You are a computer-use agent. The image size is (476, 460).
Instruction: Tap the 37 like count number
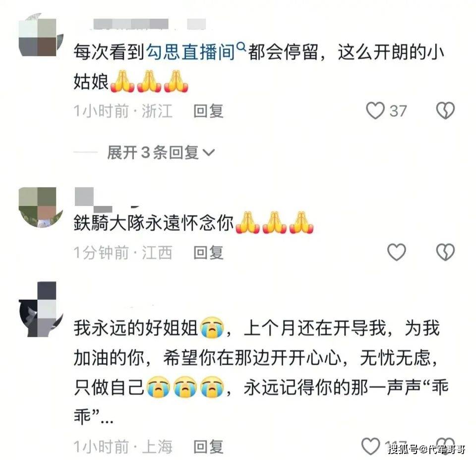pyautogui.click(x=398, y=111)
